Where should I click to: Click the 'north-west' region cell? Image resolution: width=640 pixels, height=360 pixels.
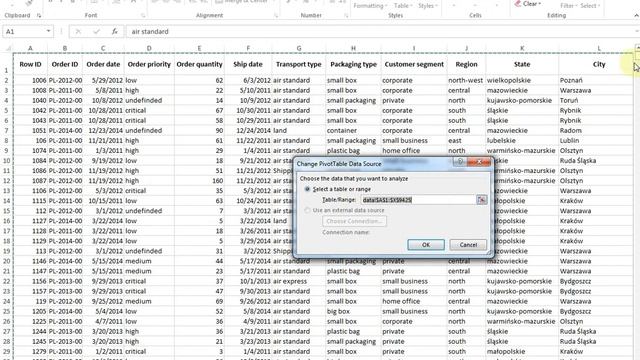click(x=467, y=80)
